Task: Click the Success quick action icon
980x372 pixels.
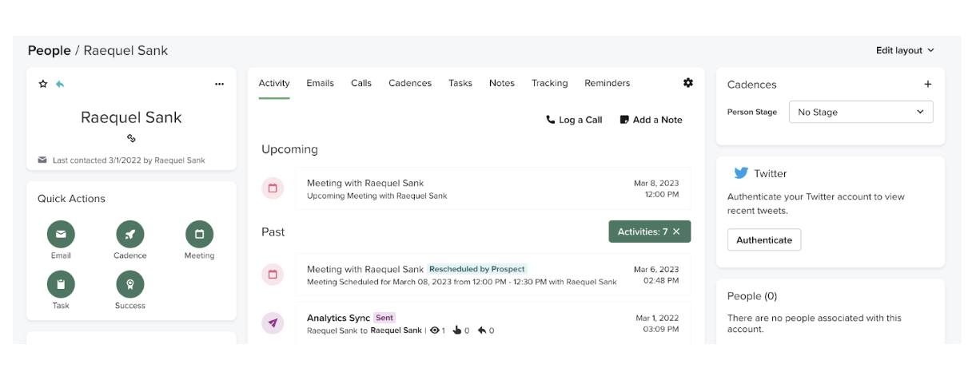Action: click(x=130, y=284)
